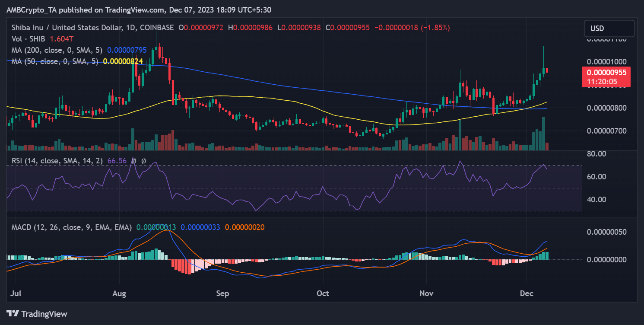
Task: Click the 0.00000700 price axis label
Action: 608,131
